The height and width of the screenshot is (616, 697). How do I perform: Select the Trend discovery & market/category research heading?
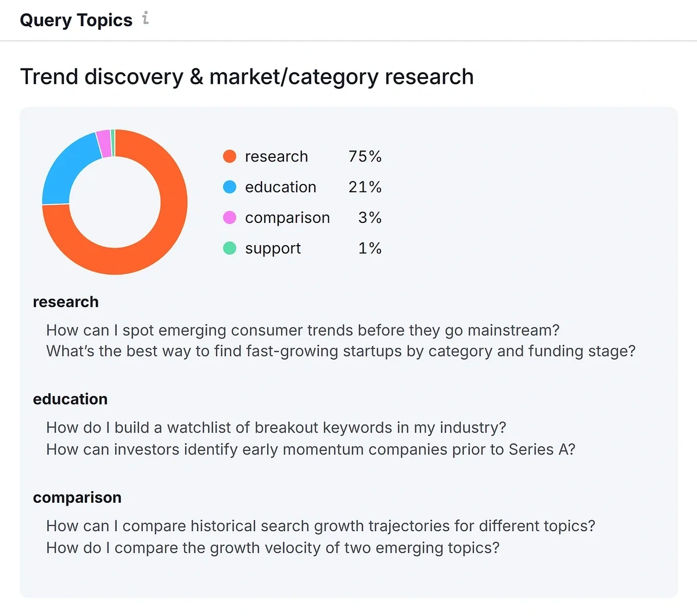(x=247, y=76)
